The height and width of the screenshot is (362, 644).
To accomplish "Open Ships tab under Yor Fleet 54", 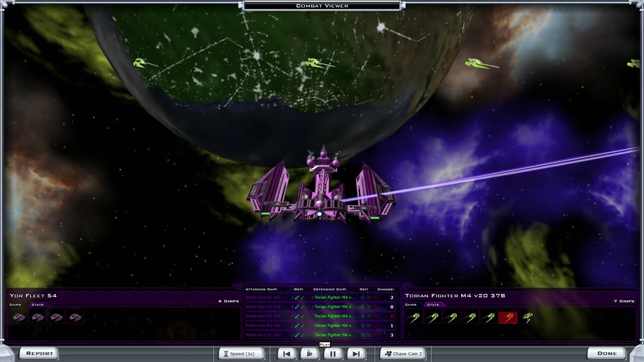I will coord(15,305).
